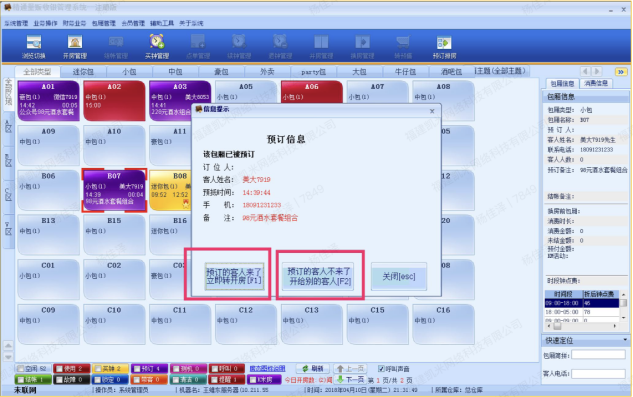Image resolution: width=633 pixels, height=397 pixels.
Task: Click the 时段钟点费 table horizontal scrollbar
Action: [582, 326]
